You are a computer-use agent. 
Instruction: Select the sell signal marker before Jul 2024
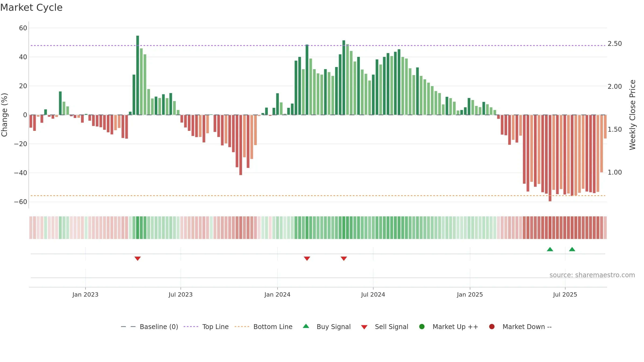click(x=344, y=258)
